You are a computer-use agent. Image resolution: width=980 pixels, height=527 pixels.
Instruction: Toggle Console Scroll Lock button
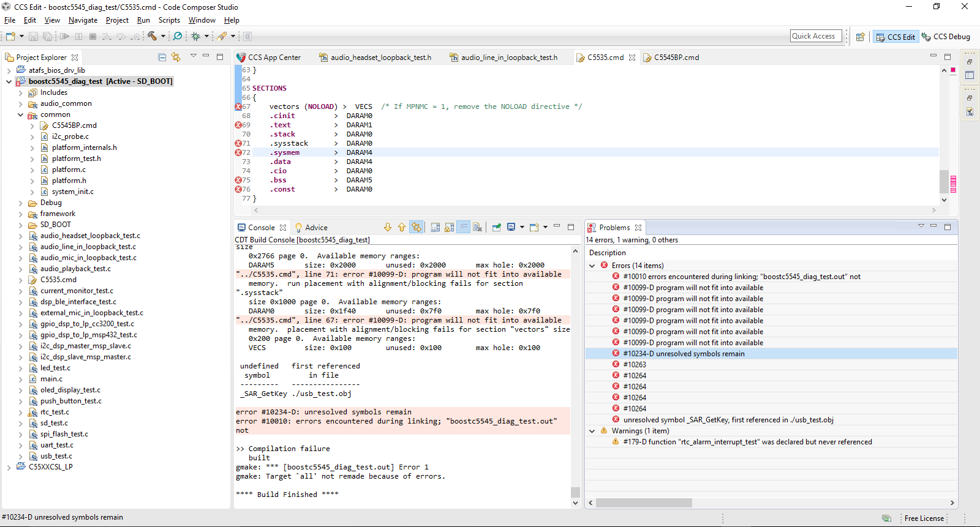click(450, 227)
